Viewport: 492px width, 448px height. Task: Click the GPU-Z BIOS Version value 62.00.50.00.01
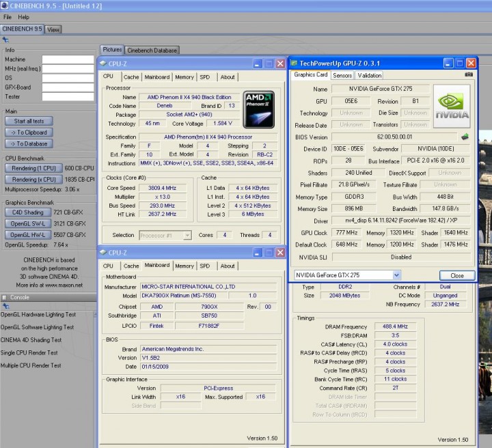pos(394,137)
